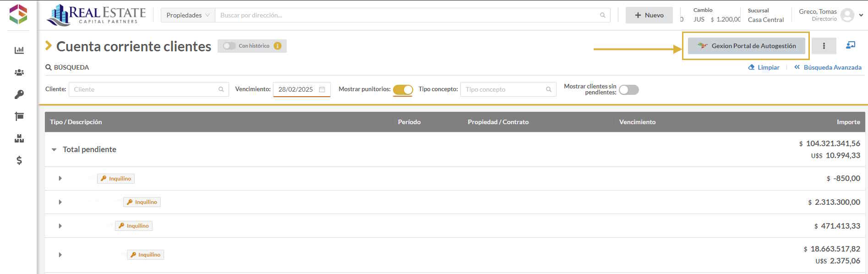The width and height of the screenshot is (868, 274).
Task: Open the Propiedades search type dropdown
Action: click(x=188, y=15)
